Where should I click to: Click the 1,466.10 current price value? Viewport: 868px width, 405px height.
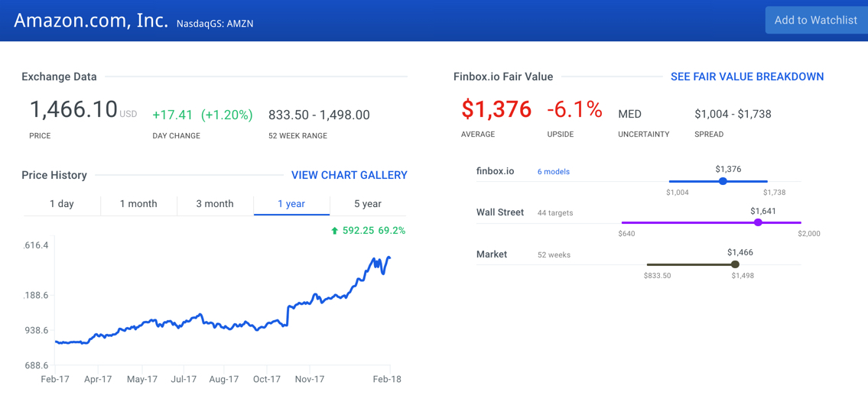[73, 110]
